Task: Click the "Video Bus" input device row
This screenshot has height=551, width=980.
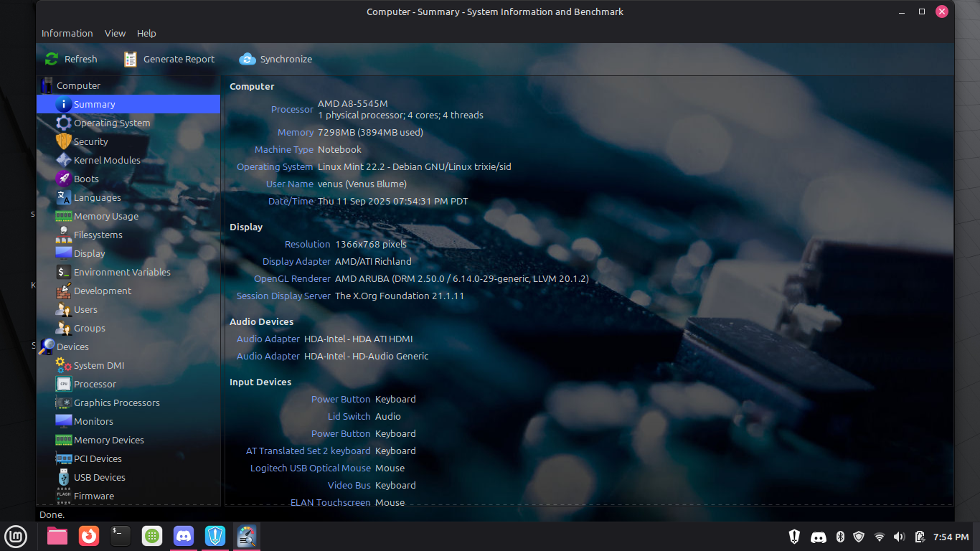Action: click(x=372, y=485)
